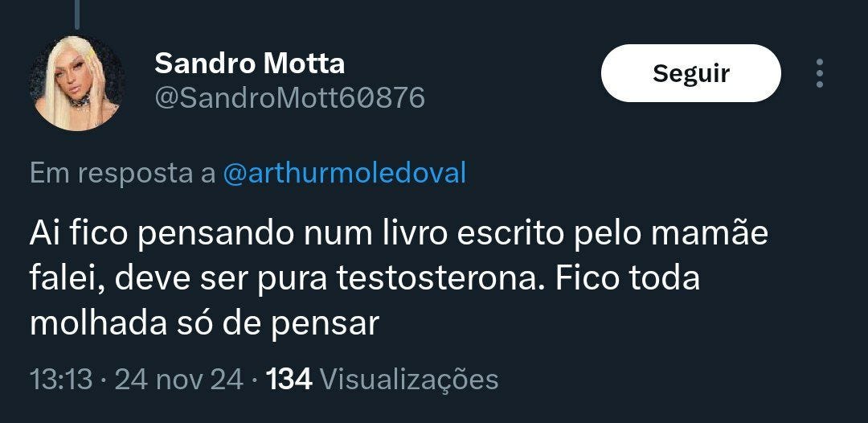Image resolution: width=868 pixels, height=423 pixels.
Task: Open the 134 view count number
Action: pyautogui.click(x=289, y=380)
